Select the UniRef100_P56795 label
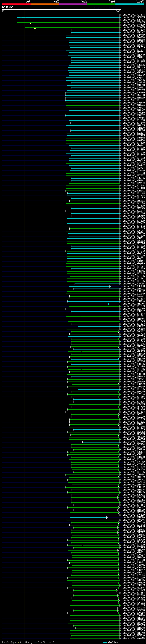This screenshot has width=146, height=644. pos(134,80)
